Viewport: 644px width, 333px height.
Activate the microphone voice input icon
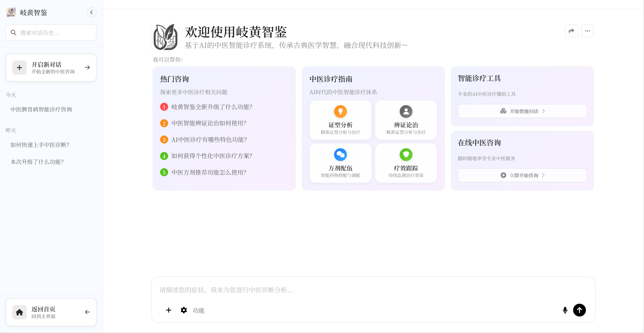(565, 310)
